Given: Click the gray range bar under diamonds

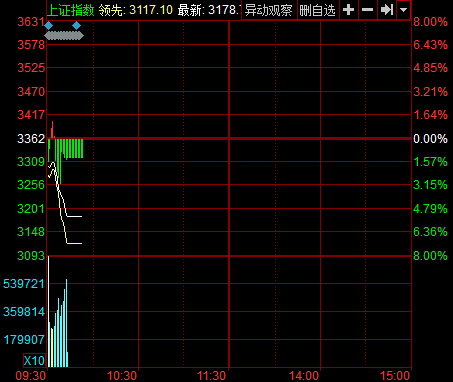Looking at the screenshot, I should click(64, 36).
